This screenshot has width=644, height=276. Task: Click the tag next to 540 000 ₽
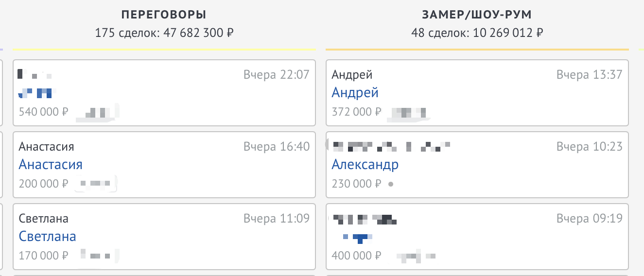click(98, 112)
